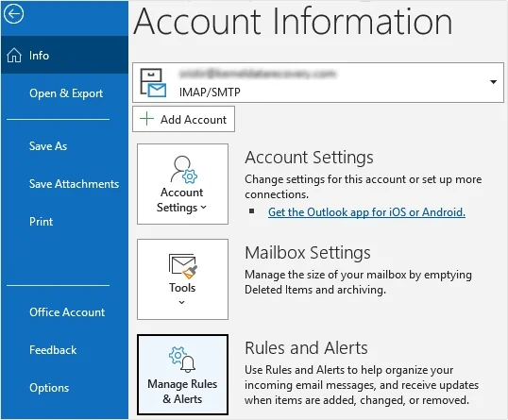Click the Mailbox Settings heading
Viewport: 508px width, 420px height.
(308, 253)
